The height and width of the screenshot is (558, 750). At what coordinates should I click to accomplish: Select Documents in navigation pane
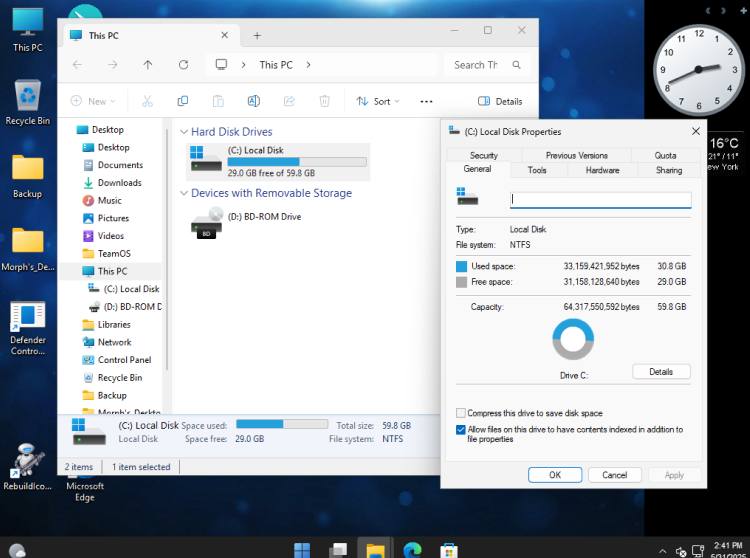(x=120, y=165)
